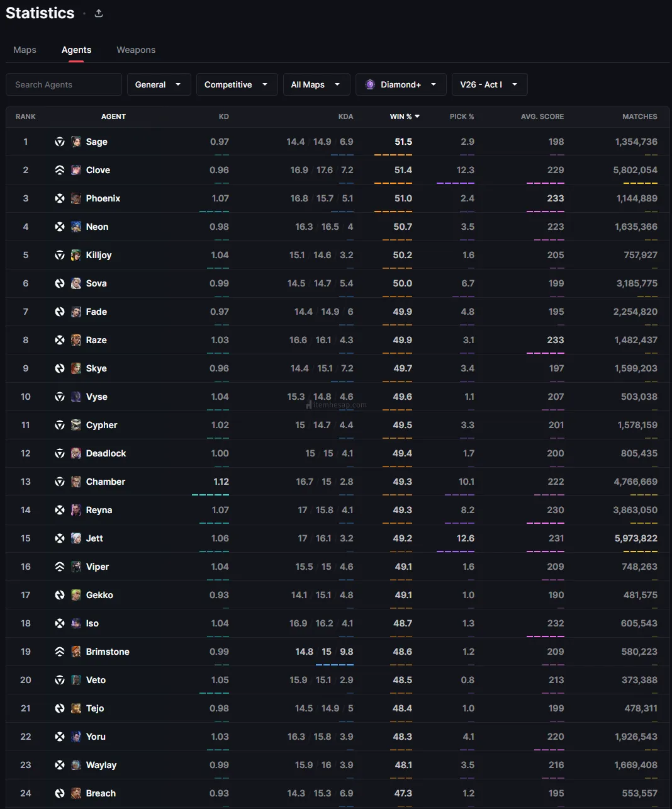Click Sage's sentinel role icon
Image resolution: width=672 pixels, height=809 pixels.
(60, 142)
